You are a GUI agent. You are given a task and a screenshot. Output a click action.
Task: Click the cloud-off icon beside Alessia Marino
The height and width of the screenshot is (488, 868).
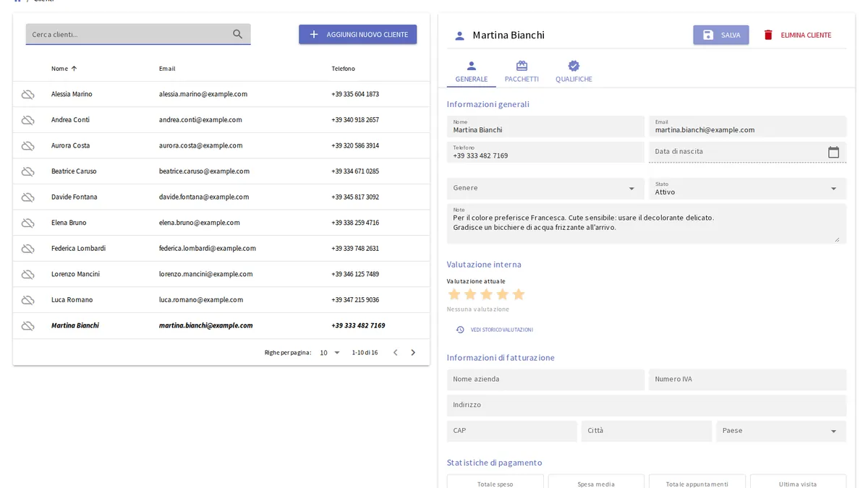click(27, 94)
